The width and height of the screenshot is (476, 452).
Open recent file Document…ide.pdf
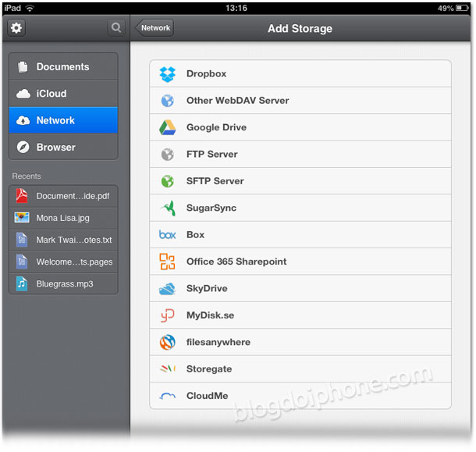(63, 196)
